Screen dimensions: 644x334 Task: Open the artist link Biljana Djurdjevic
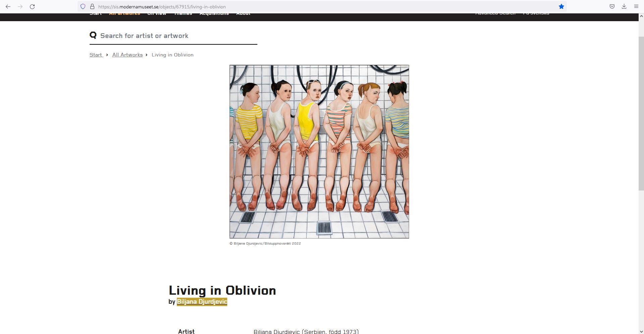(202, 302)
